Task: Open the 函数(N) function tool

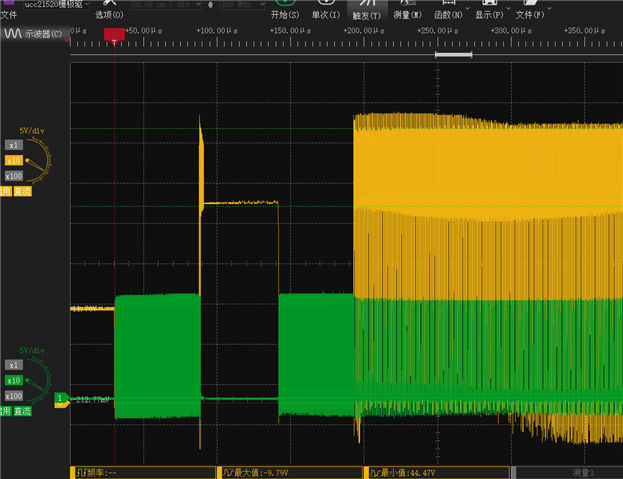Action: [x=448, y=10]
